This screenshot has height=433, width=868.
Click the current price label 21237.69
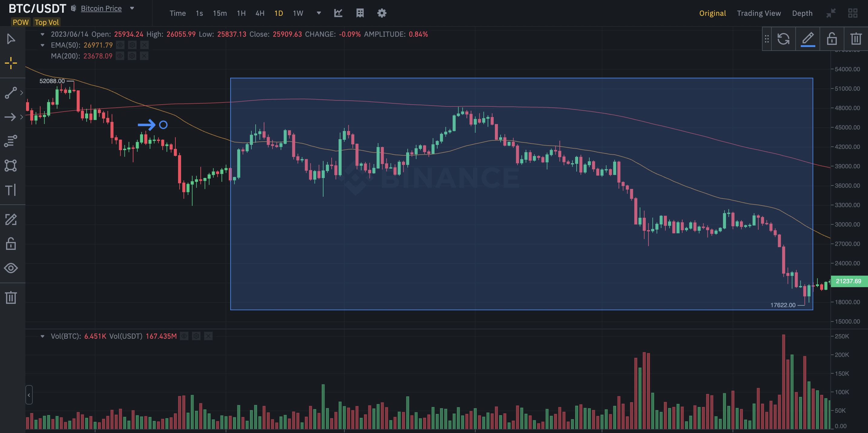(x=848, y=281)
